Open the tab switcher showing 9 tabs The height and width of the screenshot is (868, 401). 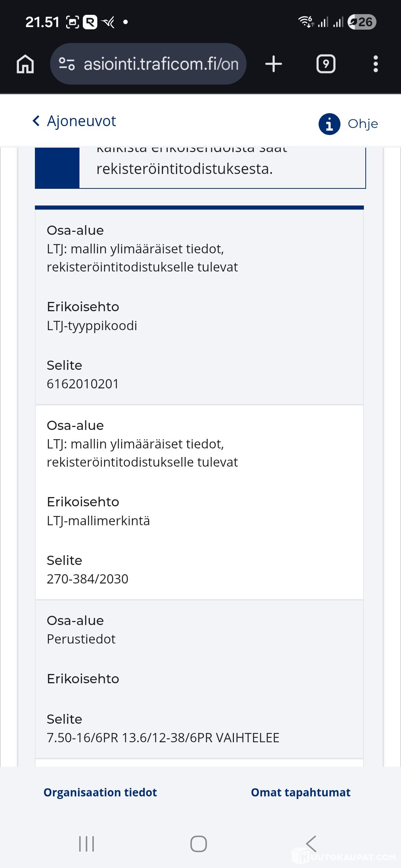(x=326, y=64)
